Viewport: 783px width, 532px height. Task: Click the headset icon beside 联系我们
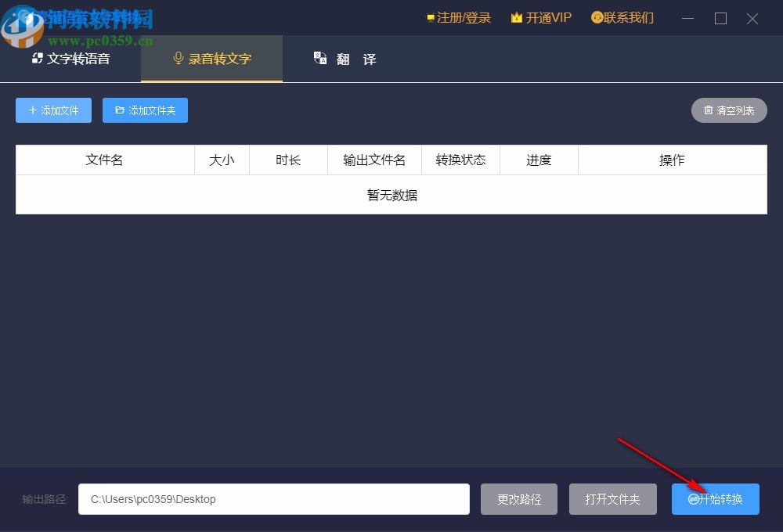click(597, 17)
